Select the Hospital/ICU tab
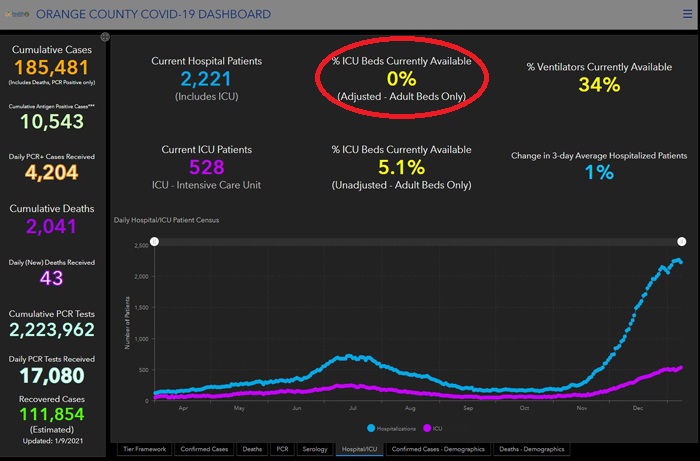Image resolution: width=700 pixels, height=461 pixels. (359, 449)
